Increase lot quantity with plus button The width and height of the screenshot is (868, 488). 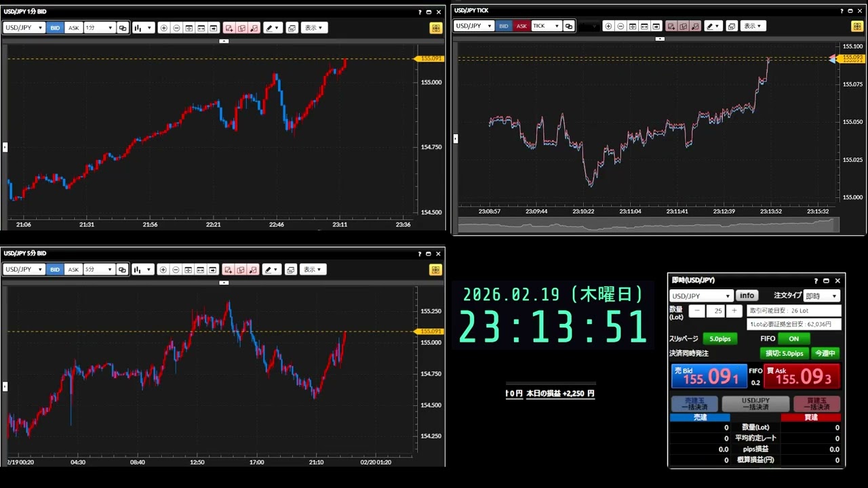[734, 311]
